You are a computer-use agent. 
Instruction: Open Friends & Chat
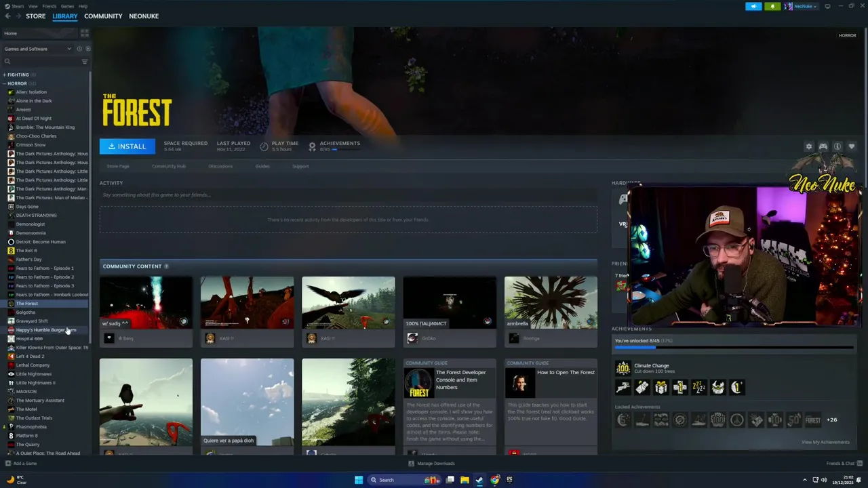pyautogui.click(x=844, y=464)
